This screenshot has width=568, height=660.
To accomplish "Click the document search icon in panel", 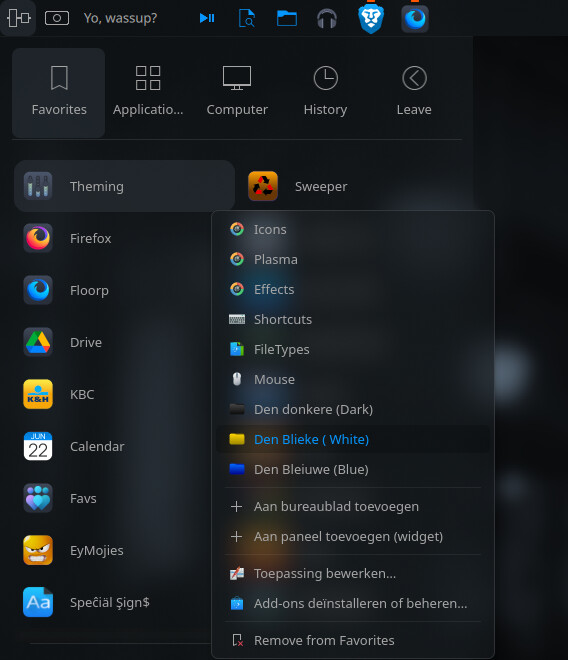I will 246,19.
